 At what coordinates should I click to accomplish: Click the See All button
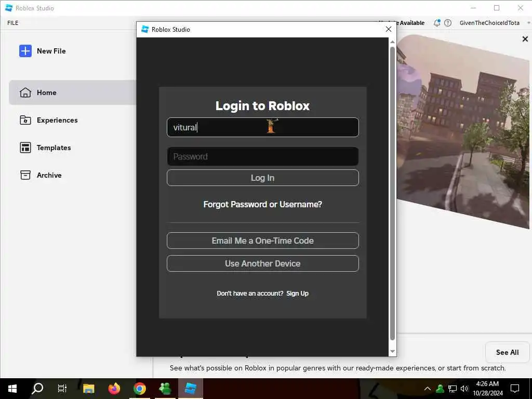(x=507, y=352)
